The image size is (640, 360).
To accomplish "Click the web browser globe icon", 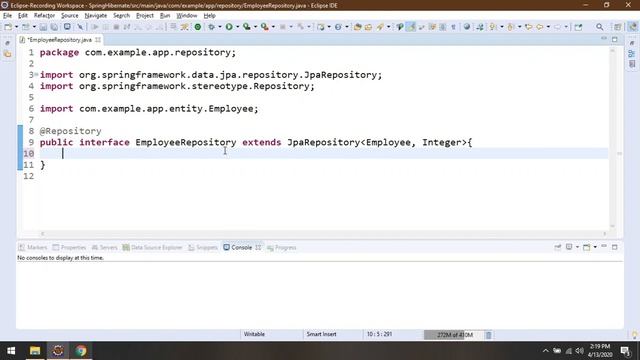I will 467,27.
